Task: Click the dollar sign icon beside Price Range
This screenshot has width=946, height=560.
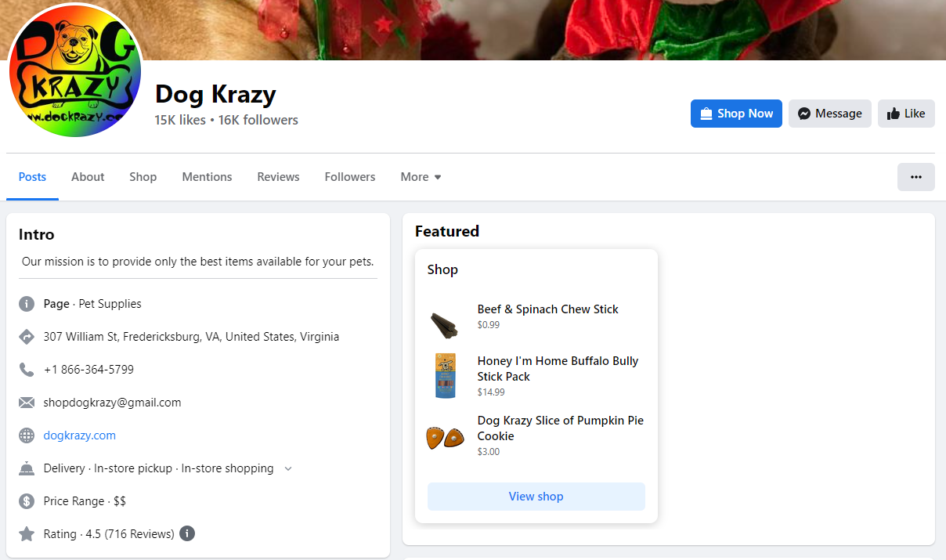Action: [26, 500]
